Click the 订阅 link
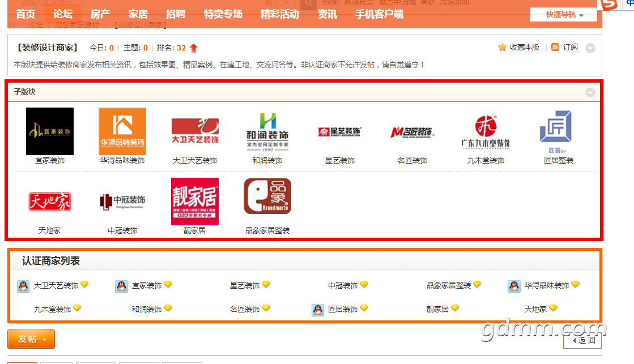Viewport: 634px width, 364px height. point(570,47)
